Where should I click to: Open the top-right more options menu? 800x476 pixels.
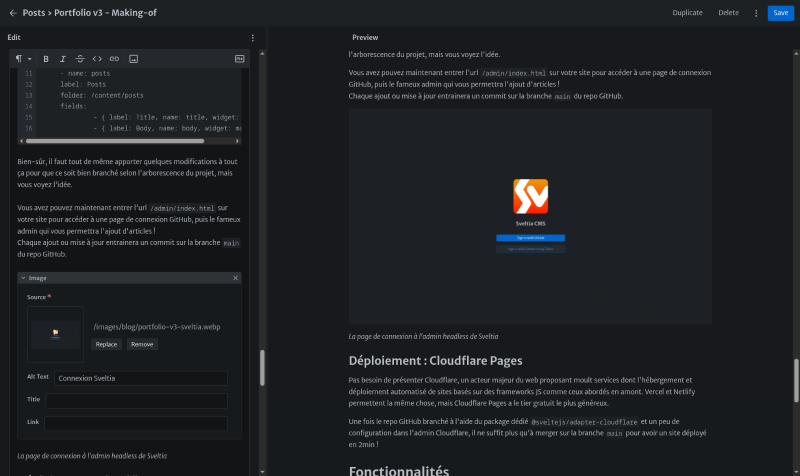click(x=755, y=13)
